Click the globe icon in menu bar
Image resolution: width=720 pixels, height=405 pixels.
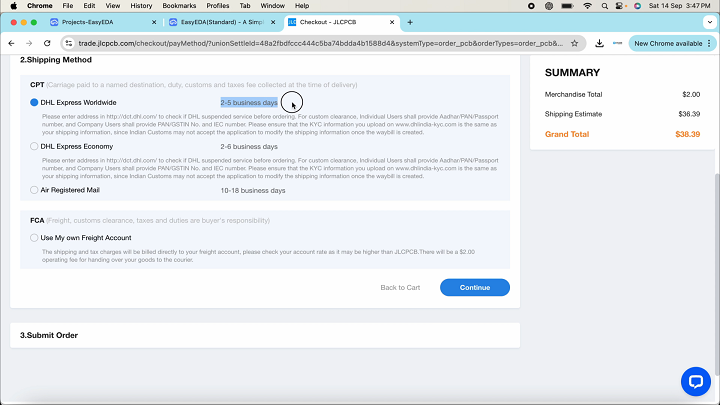point(549,6)
